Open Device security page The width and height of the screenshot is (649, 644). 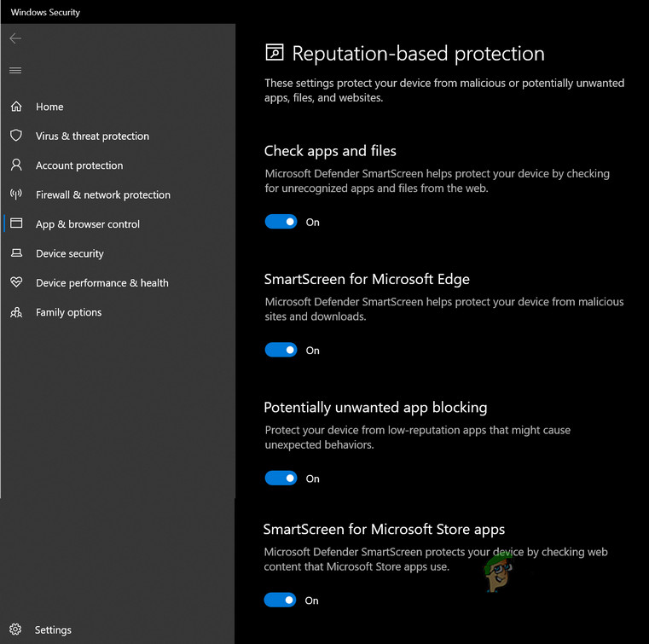pyautogui.click(x=70, y=253)
